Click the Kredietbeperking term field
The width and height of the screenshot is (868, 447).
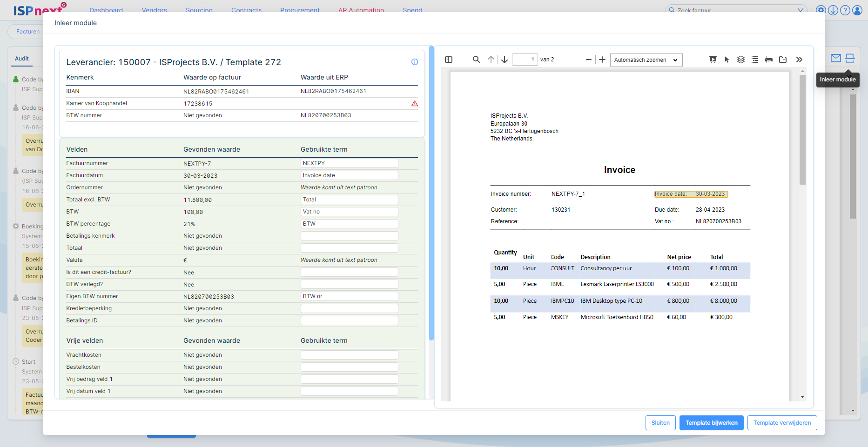349,308
